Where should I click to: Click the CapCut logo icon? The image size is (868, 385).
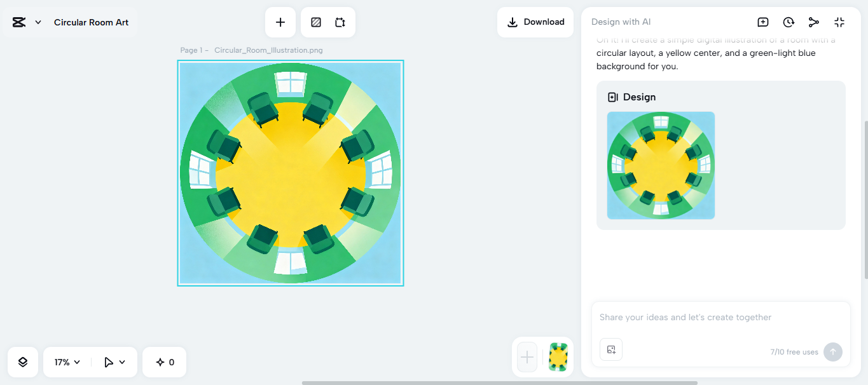click(18, 22)
